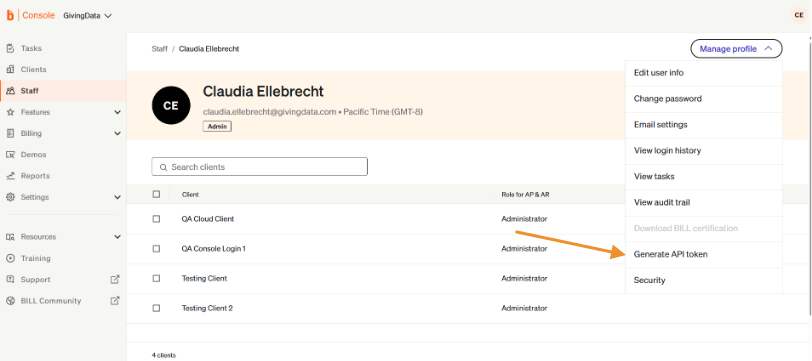The height and width of the screenshot is (361, 812).
Task: Select Email settings menu item
Action: [x=703, y=125]
